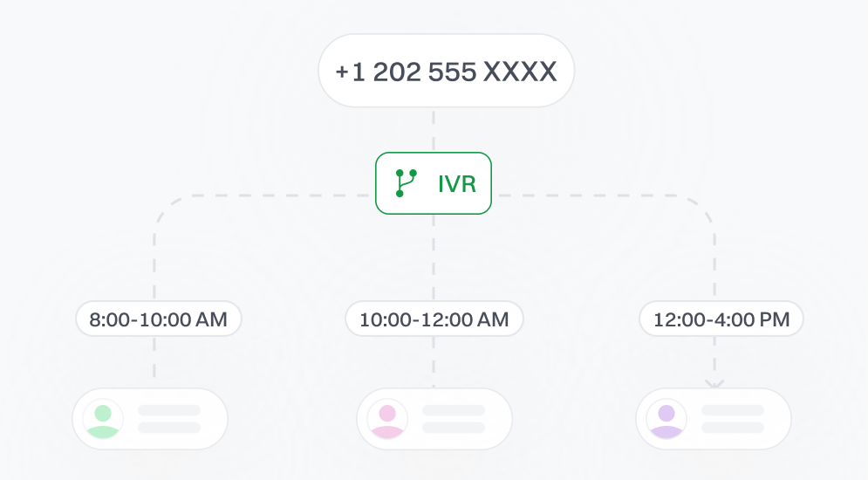Screen dimensions: 868x480
Task: Click the +1 202 555 XXXX phone number pill
Action: coord(446,71)
